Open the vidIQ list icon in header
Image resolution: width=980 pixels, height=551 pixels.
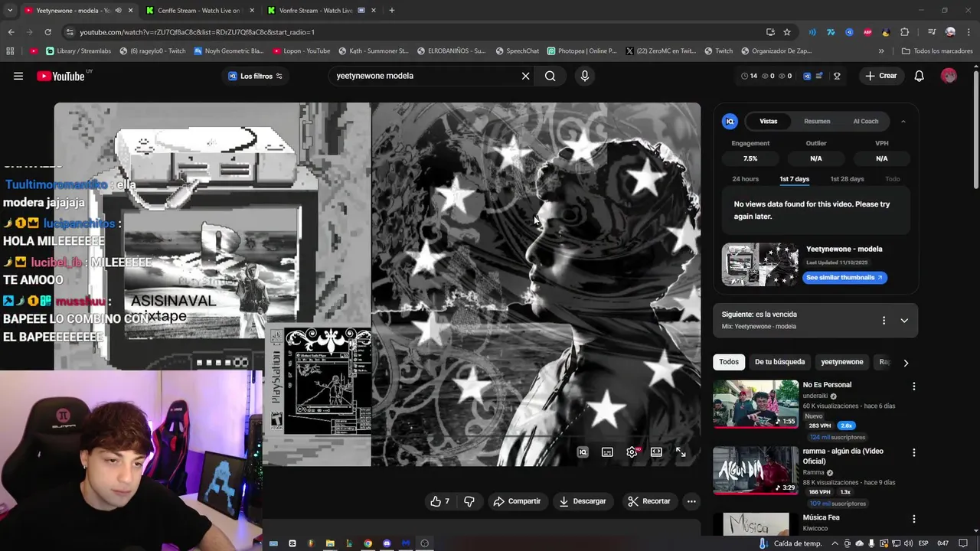pos(819,76)
